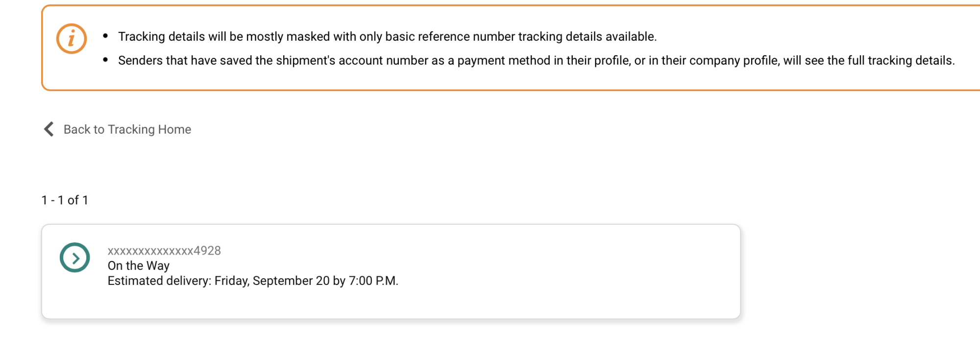The height and width of the screenshot is (353, 980).
Task: Click the second bullet point in notice box
Action: click(105, 60)
